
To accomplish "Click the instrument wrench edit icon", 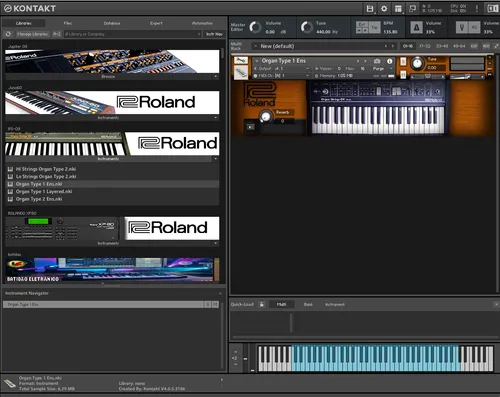I will 240,61.
